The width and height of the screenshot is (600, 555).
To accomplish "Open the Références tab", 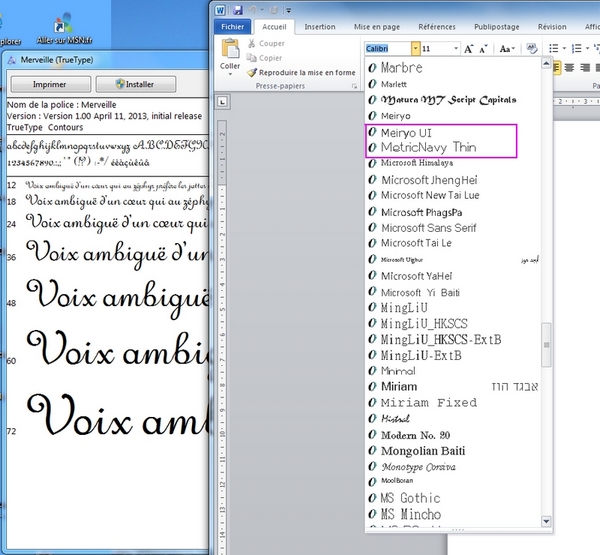I will click(x=437, y=27).
